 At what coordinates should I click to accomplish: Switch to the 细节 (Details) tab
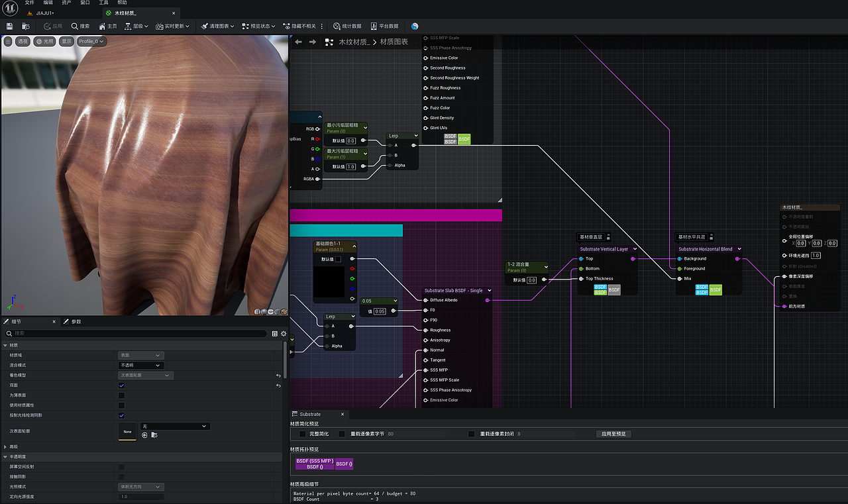[x=17, y=321]
